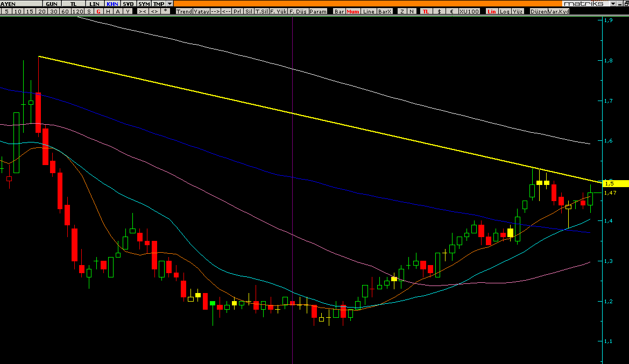This screenshot has width=629, height=364.
Task: Select the zoom-out <> button
Action: pyautogui.click(x=154, y=11)
